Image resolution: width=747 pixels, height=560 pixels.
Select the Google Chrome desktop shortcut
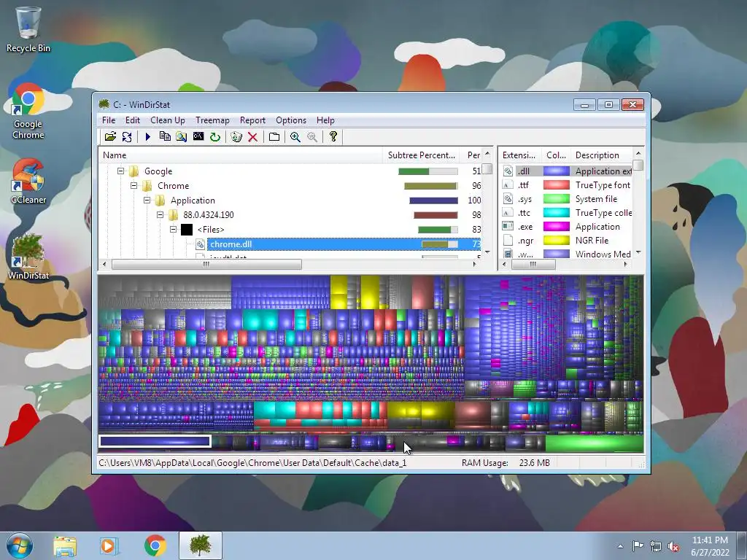pos(28,112)
